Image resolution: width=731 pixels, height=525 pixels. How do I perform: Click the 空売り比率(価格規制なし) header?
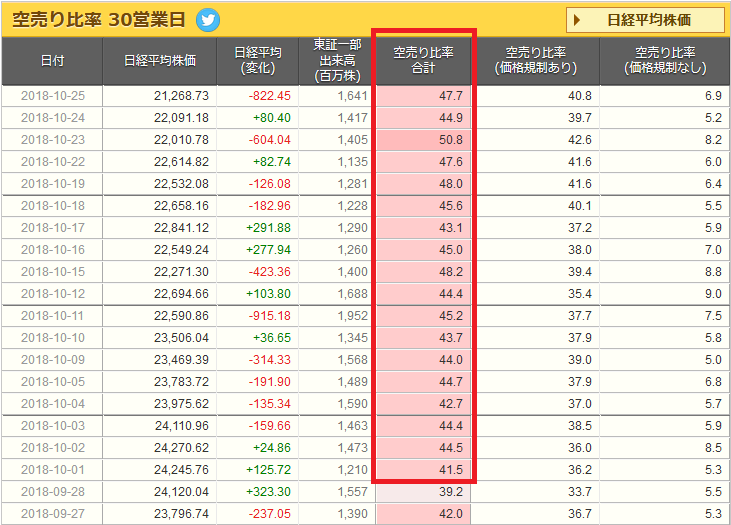click(666, 61)
